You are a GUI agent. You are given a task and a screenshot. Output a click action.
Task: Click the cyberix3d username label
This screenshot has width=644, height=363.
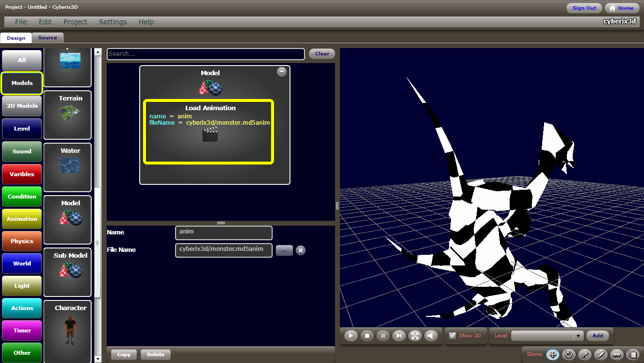[x=619, y=21]
